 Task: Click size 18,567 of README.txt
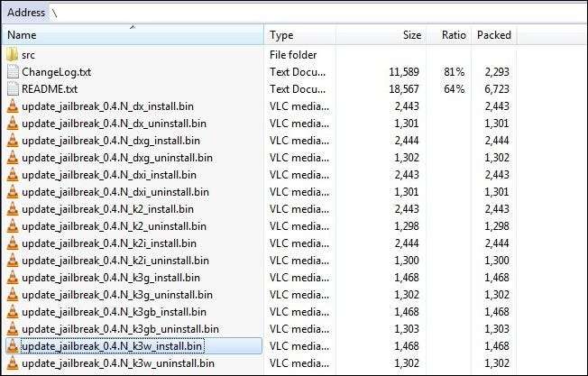click(x=404, y=89)
